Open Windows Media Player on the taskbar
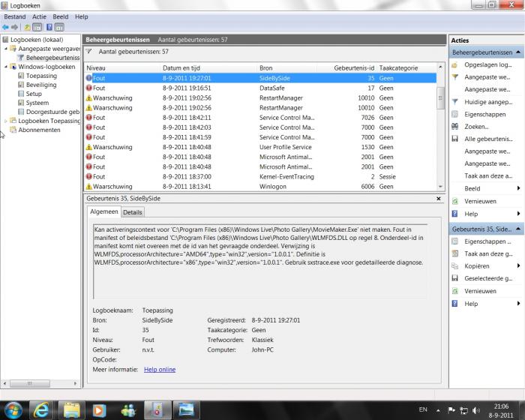This screenshot has width=525, height=420. (99, 410)
